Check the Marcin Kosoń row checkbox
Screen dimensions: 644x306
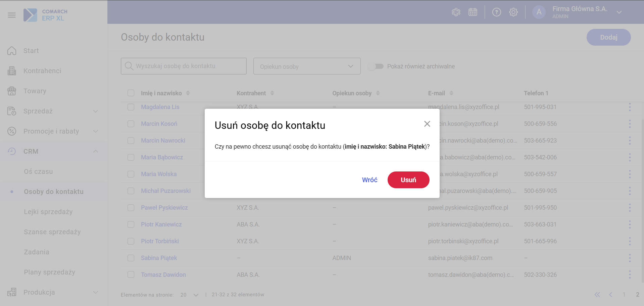tap(131, 124)
